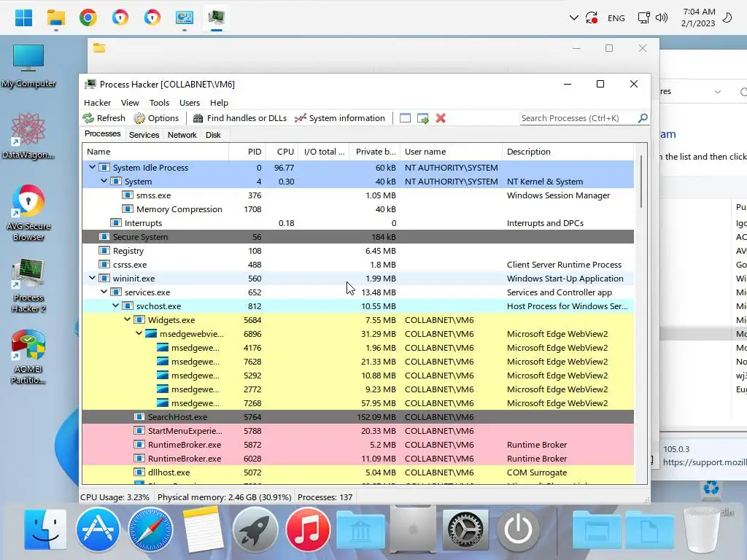Click the find window and thread icon

click(422, 118)
